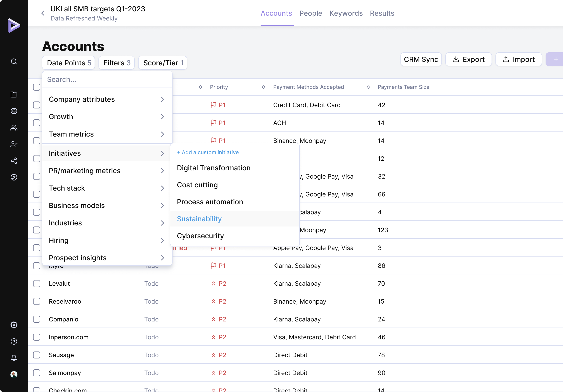Click the search magnifier icon in sidebar
This screenshot has width=563, height=392.
[x=14, y=61]
